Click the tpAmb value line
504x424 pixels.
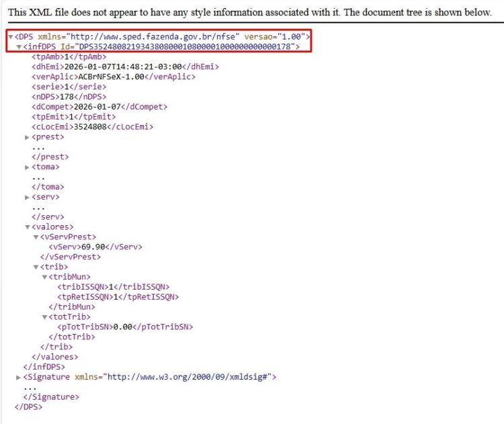[69, 57]
